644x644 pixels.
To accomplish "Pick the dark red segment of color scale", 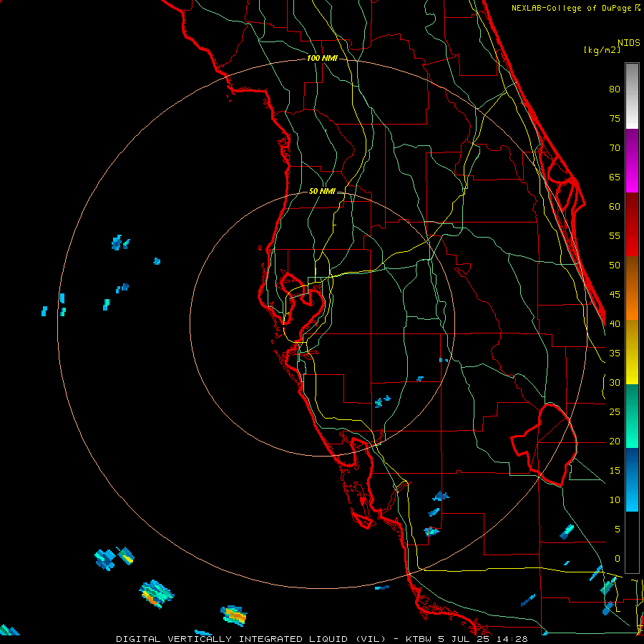I will (x=632, y=225).
